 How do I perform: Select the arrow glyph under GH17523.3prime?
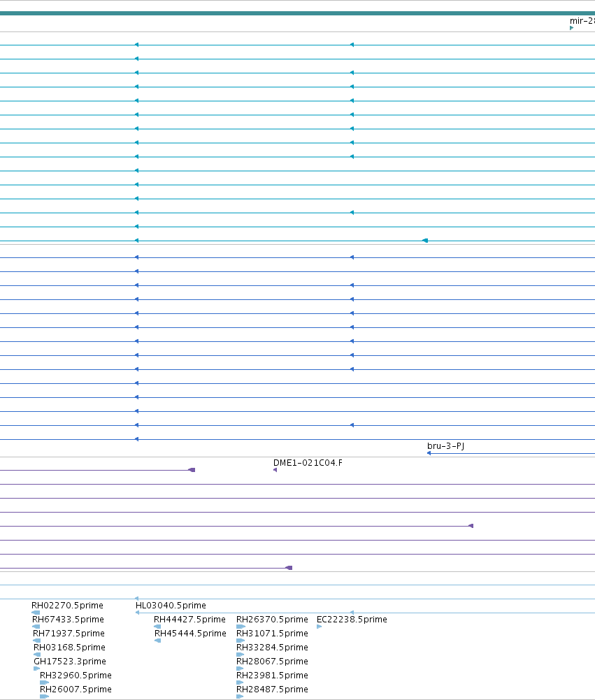tap(36, 669)
